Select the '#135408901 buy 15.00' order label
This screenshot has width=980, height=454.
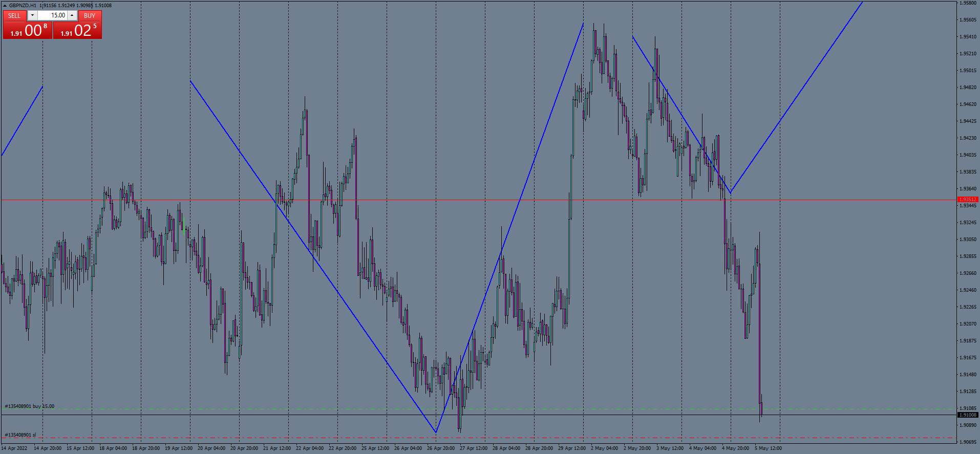click(x=30, y=406)
